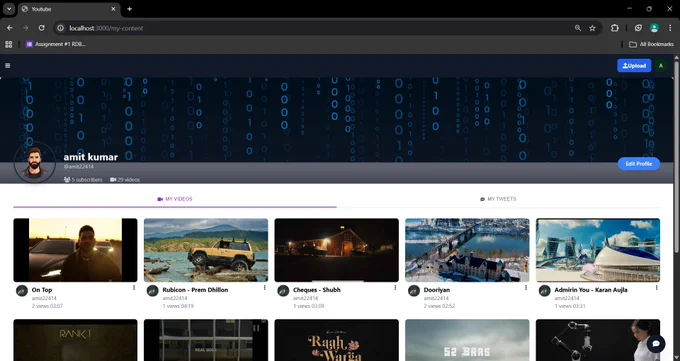Click the Edit Profile button
680x361 pixels.
pyautogui.click(x=638, y=164)
